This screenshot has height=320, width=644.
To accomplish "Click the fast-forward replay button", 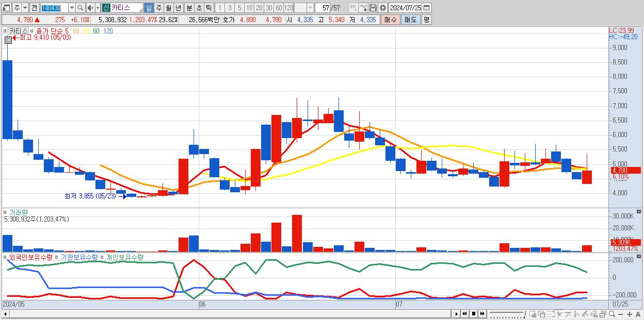I will [482, 314].
